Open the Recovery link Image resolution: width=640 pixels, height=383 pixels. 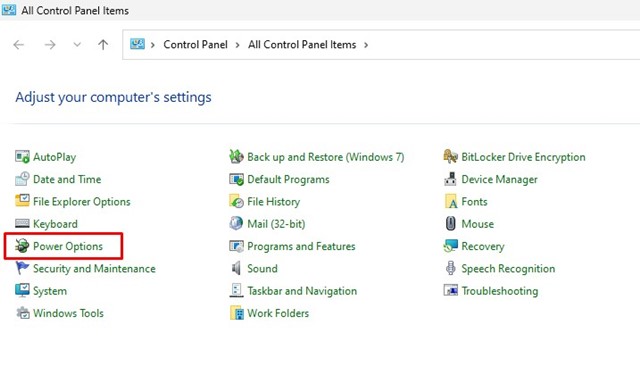[x=483, y=247]
